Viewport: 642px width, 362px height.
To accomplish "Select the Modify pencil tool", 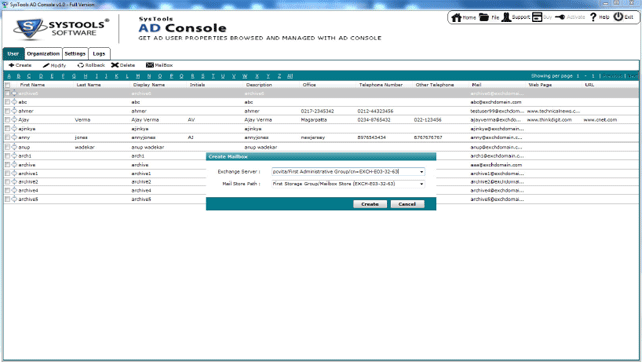I will tap(46, 65).
